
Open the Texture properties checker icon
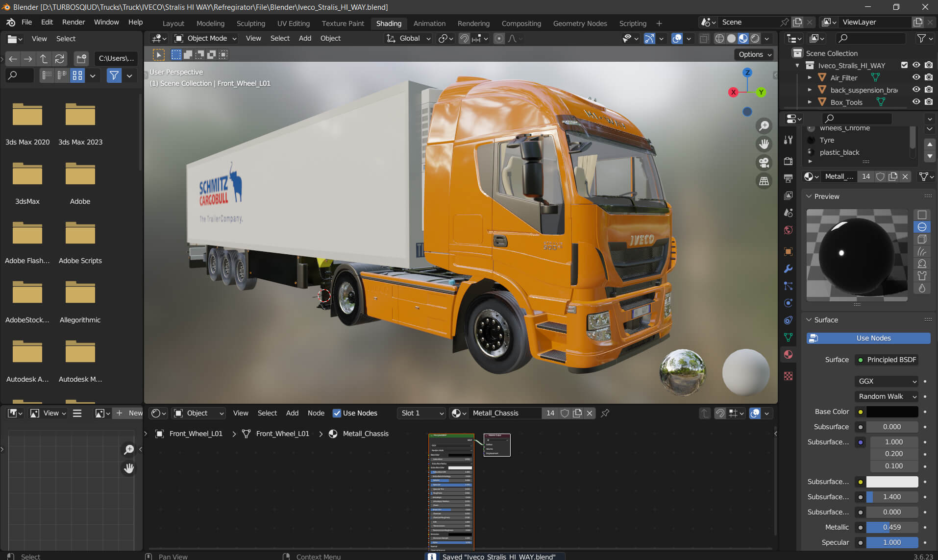pos(788,376)
